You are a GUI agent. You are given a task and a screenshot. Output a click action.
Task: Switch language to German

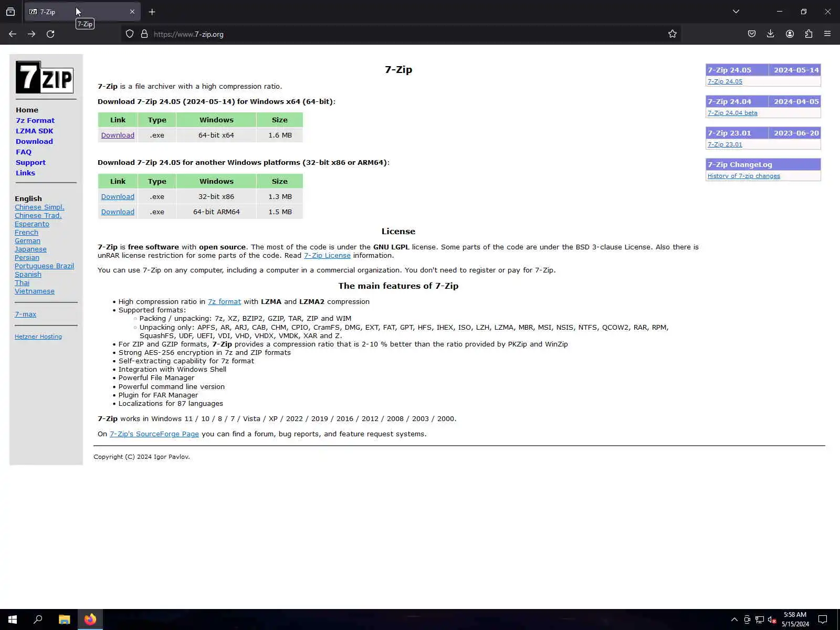point(27,240)
